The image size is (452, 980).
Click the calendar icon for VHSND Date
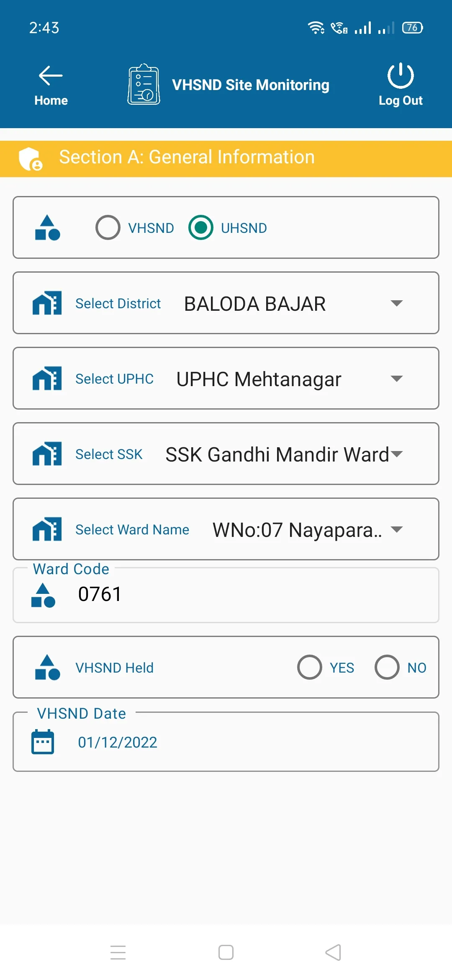point(43,742)
